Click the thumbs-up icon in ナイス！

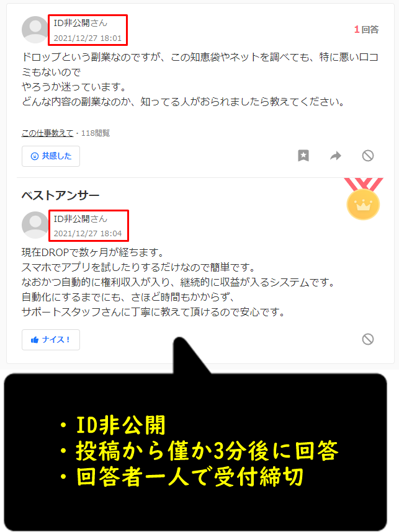coord(35,340)
